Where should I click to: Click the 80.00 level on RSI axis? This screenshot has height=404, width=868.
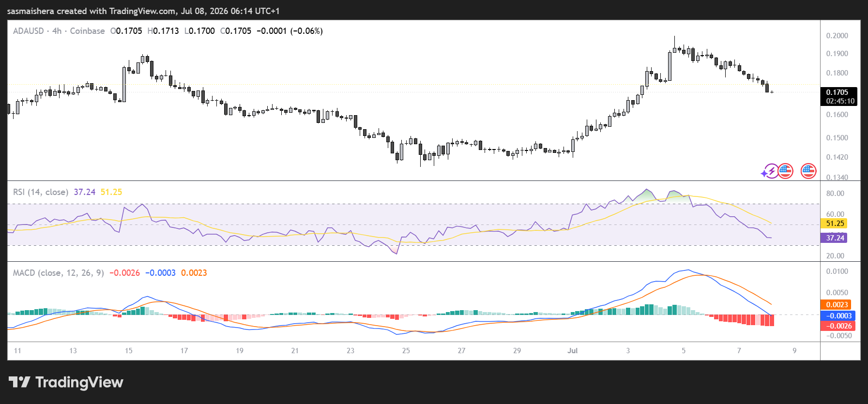835,194
